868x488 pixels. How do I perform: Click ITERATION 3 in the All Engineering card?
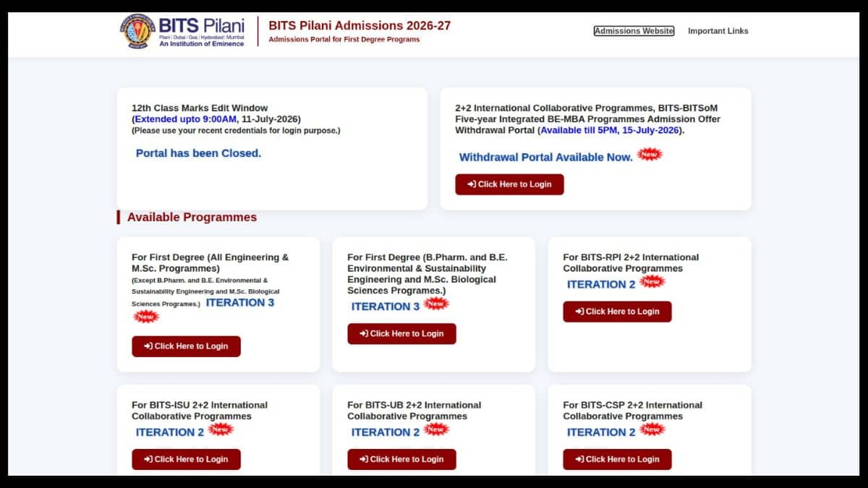point(240,303)
